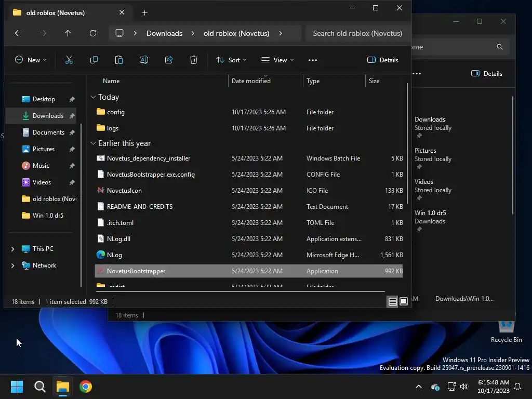Click old roblox (Novetus) breadcrumb segment
This screenshot has height=399, width=532.
(x=236, y=33)
